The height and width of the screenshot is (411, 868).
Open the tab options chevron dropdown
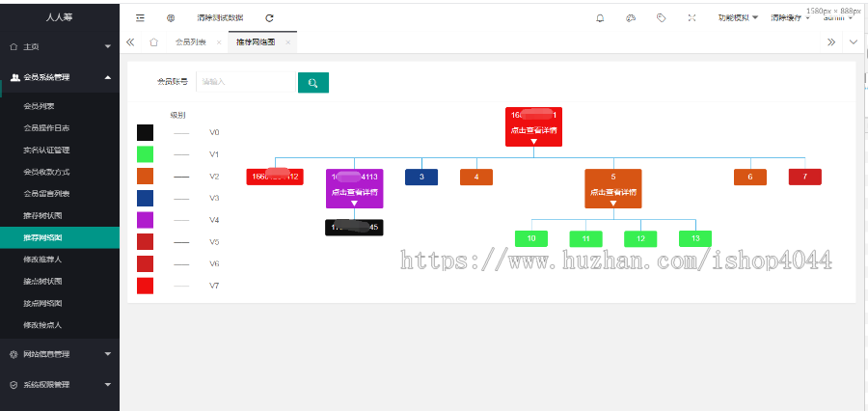[x=854, y=42]
